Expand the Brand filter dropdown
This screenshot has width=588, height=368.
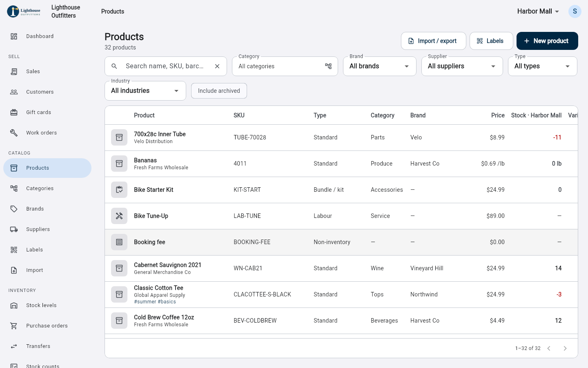tap(380, 66)
